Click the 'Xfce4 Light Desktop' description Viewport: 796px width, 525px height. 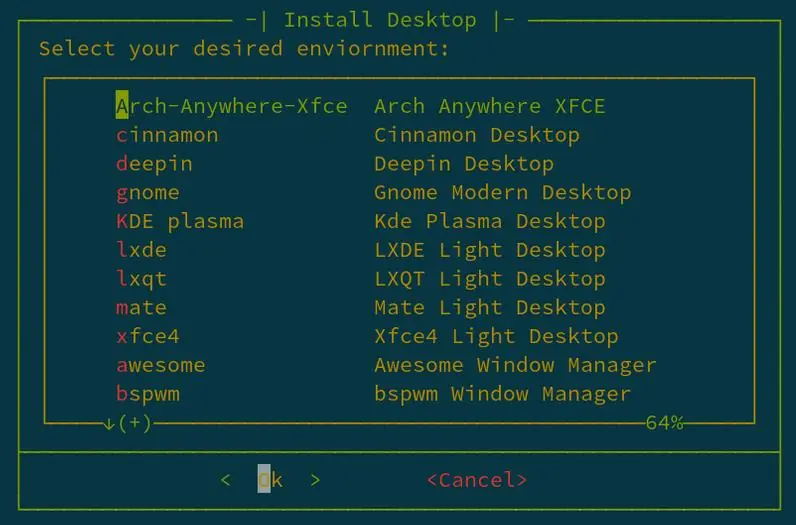[x=496, y=337]
